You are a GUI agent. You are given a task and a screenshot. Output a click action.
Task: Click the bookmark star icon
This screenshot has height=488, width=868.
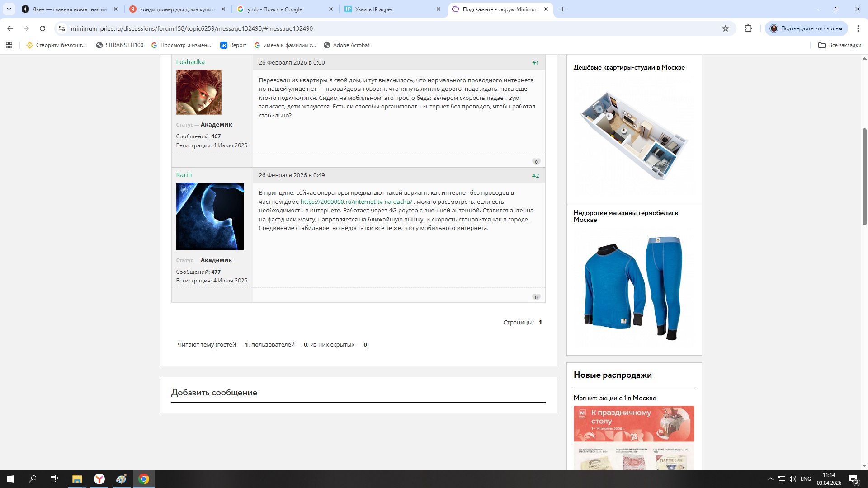726,28
